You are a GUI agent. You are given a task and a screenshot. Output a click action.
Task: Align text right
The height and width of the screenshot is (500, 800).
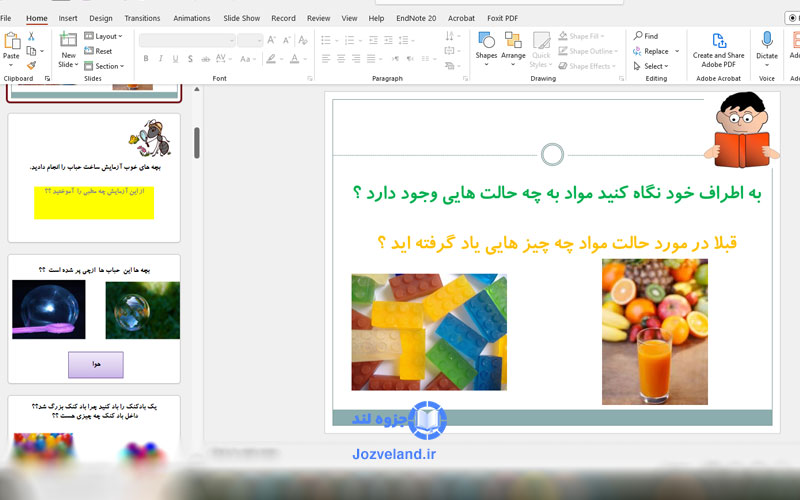(356, 59)
